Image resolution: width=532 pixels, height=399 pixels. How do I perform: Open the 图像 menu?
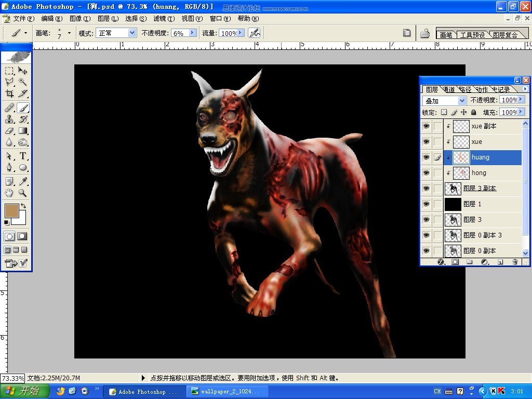[80, 19]
